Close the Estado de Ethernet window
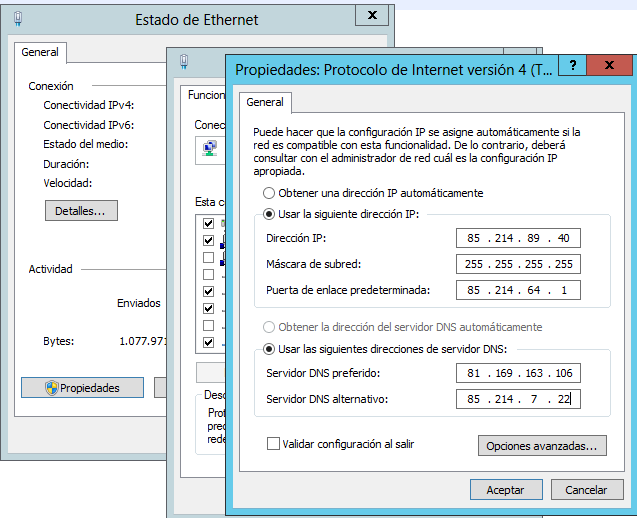 click(372, 15)
